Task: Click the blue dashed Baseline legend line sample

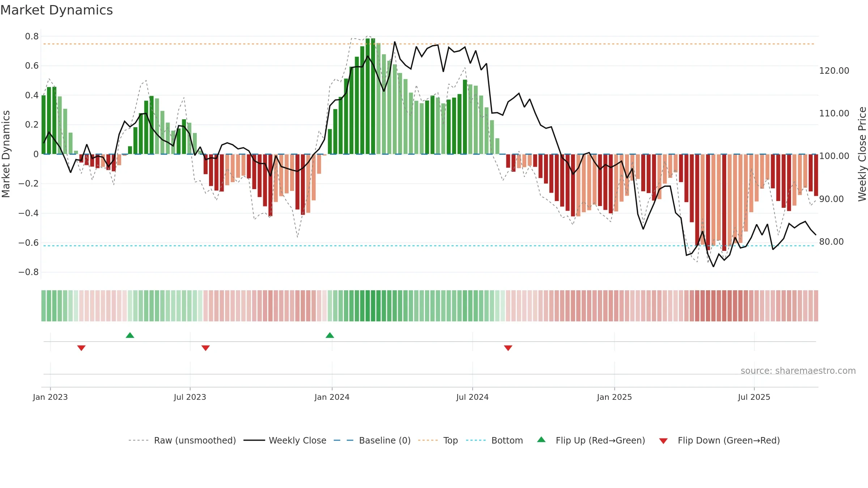Action: pos(344,440)
